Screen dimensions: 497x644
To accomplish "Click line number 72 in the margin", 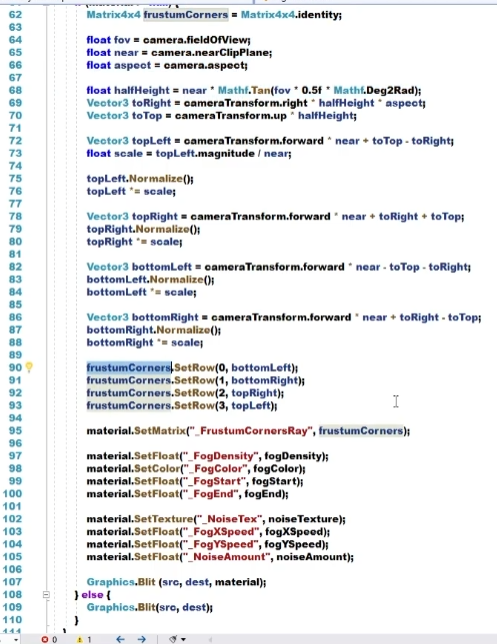I will coord(15,140).
